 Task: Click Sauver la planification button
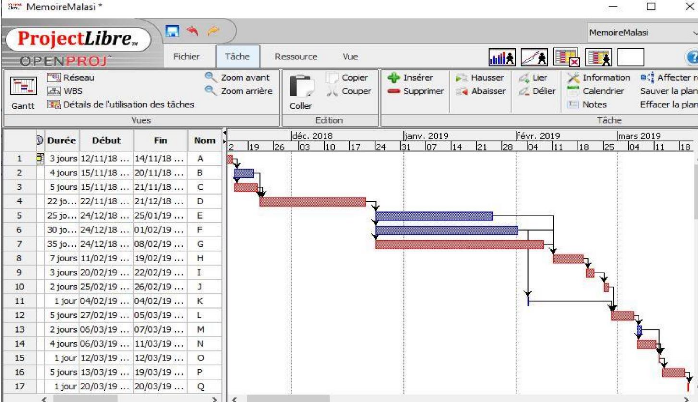point(669,91)
